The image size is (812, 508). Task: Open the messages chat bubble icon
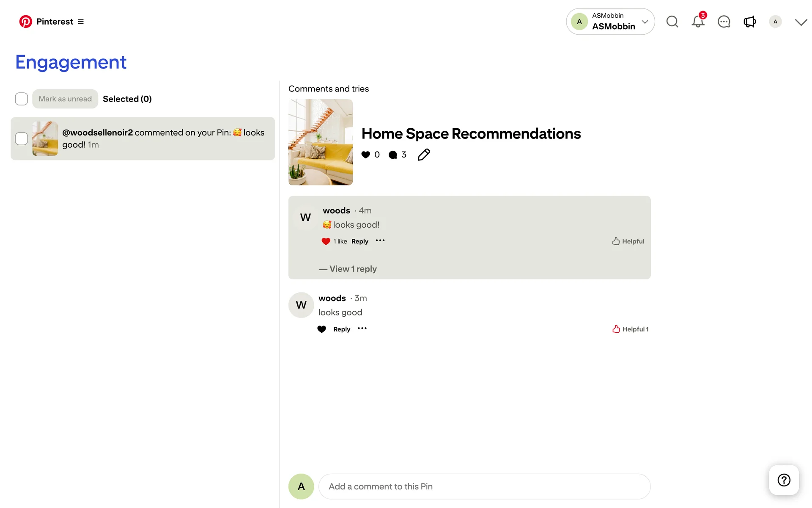tap(724, 22)
